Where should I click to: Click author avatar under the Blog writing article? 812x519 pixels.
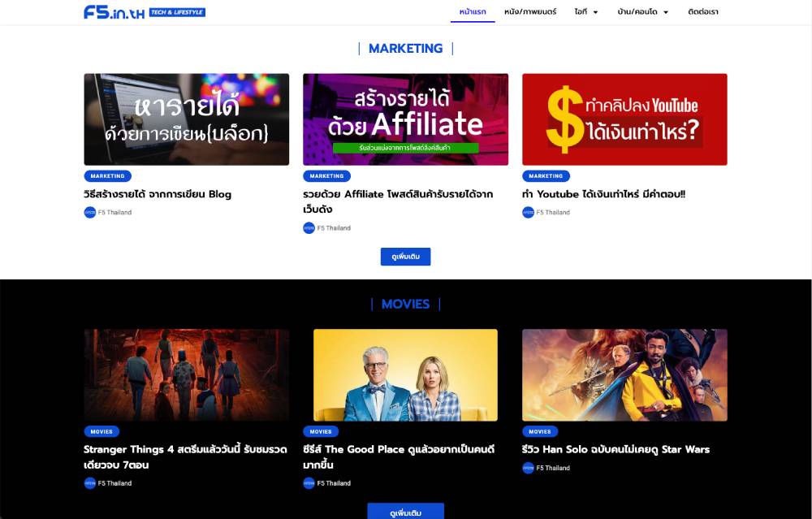pyautogui.click(x=90, y=213)
